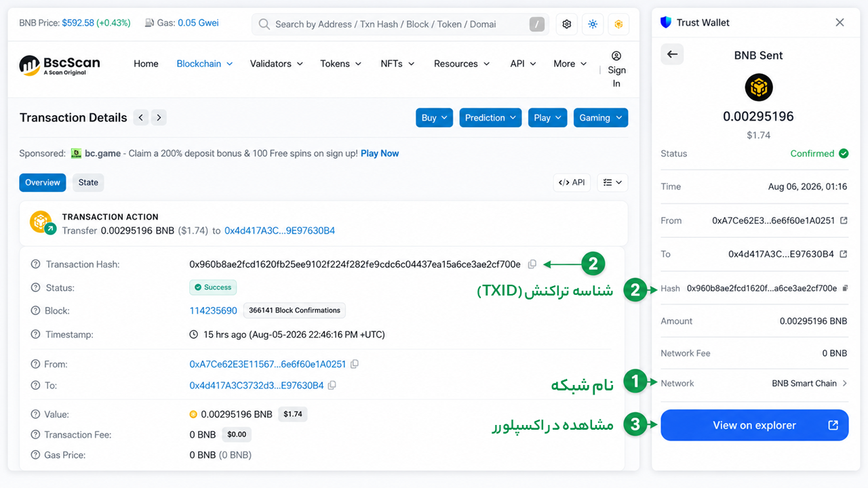The width and height of the screenshot is (868, 488).
Task: Open the Prediction dropdown
Action: click(x=490, y=117)
